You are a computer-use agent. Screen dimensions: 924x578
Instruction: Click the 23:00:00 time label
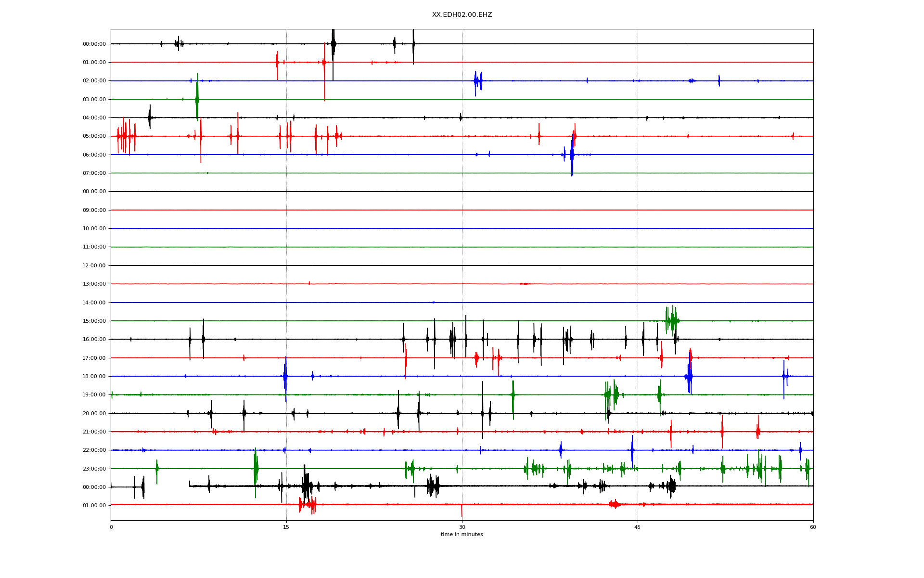[94, 469]
